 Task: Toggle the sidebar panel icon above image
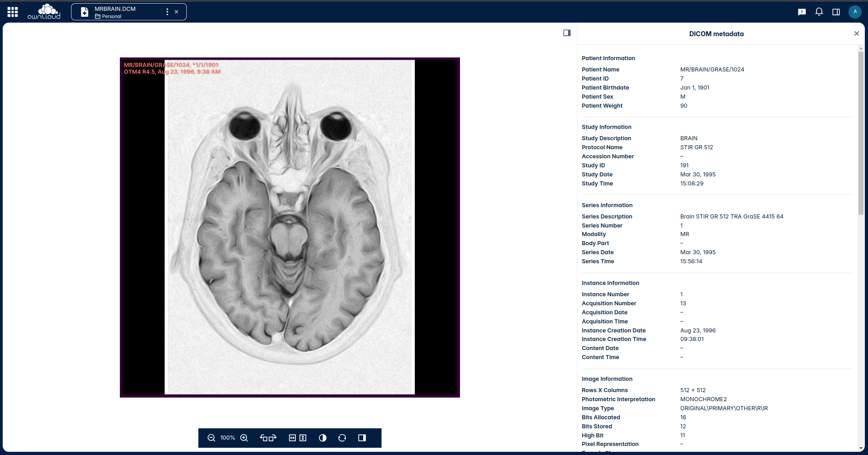[567, 33]
